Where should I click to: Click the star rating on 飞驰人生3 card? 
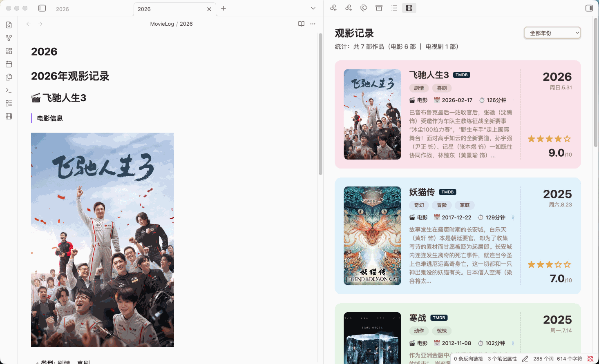pos(549,139)
